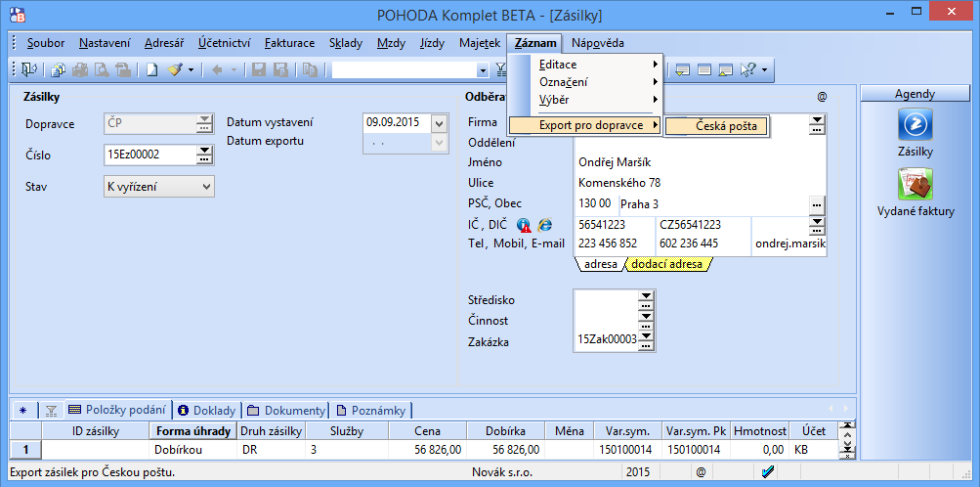Click the @ cell in the status bar
Screen dimensions: 980x487
coord(701,472)
